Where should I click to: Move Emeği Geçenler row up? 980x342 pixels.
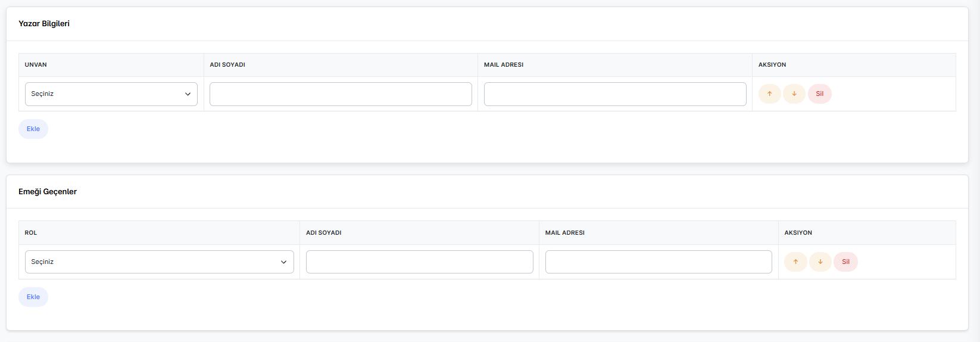[x=795, y=262]
